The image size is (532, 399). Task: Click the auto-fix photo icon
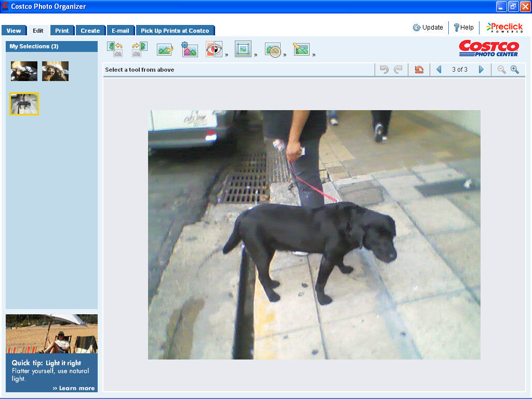(165, 50)
